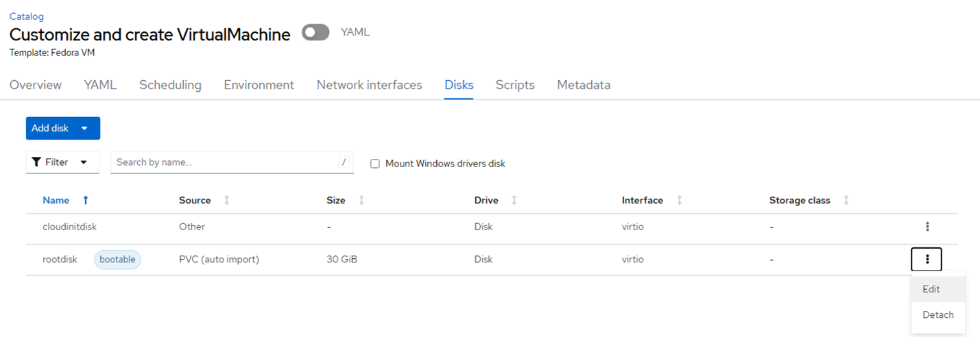This screenshot has height=337, width=980.
Task: Click the bootable badge on rootdisk
Action: coord(117,260)
